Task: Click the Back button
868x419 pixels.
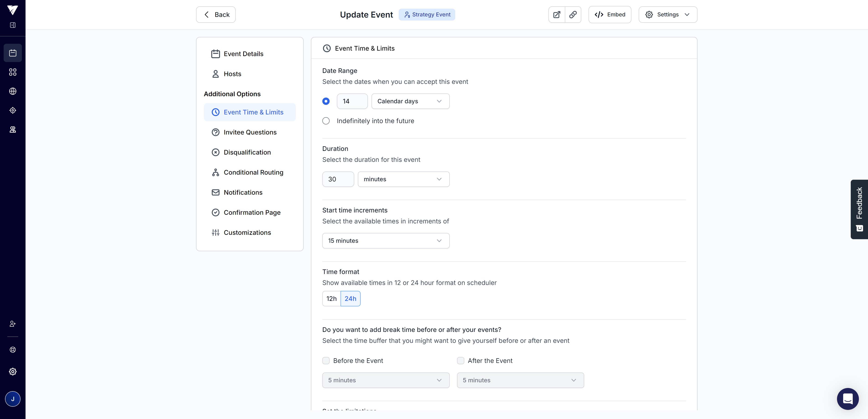Action: tap(216, 15)
